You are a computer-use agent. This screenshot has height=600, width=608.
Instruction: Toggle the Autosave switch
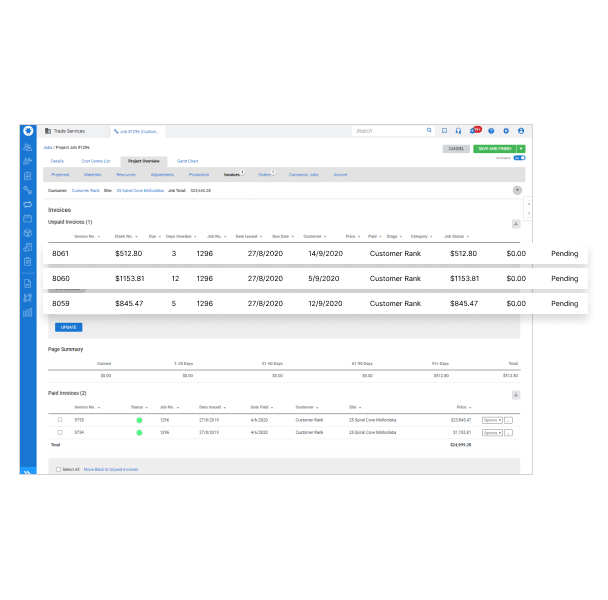click(x=519, y=158)
